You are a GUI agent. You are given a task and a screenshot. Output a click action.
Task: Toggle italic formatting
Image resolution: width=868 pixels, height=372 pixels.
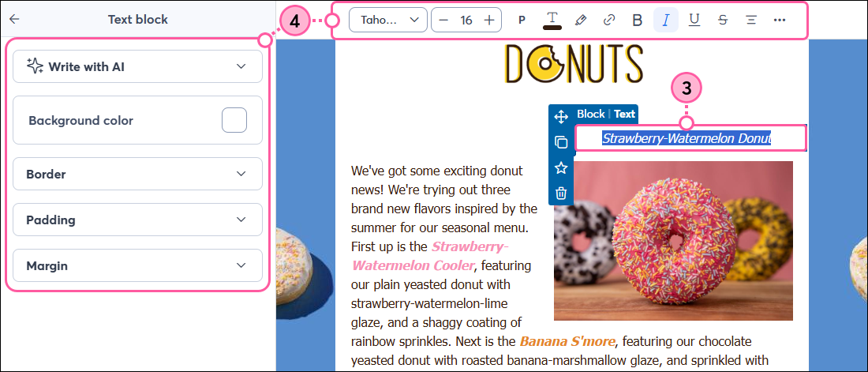tap(666, 20)
